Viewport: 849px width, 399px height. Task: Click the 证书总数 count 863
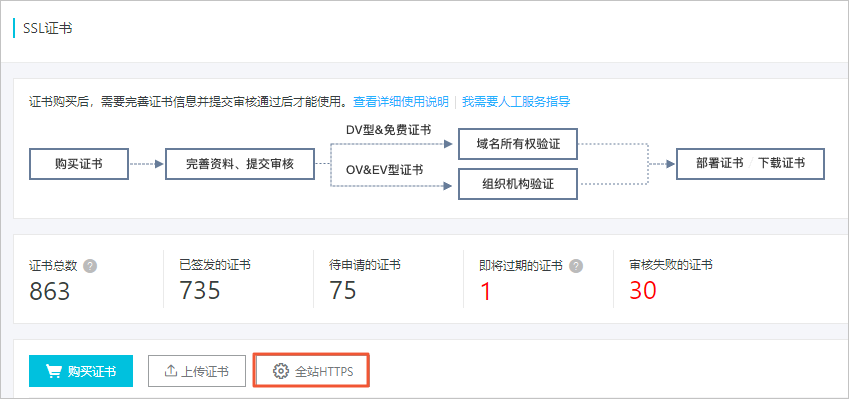50,291
